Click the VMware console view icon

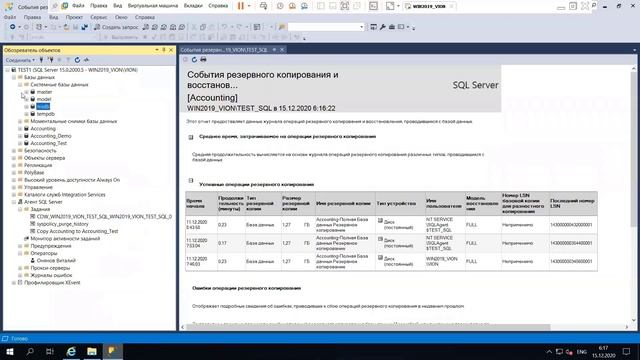373,6
